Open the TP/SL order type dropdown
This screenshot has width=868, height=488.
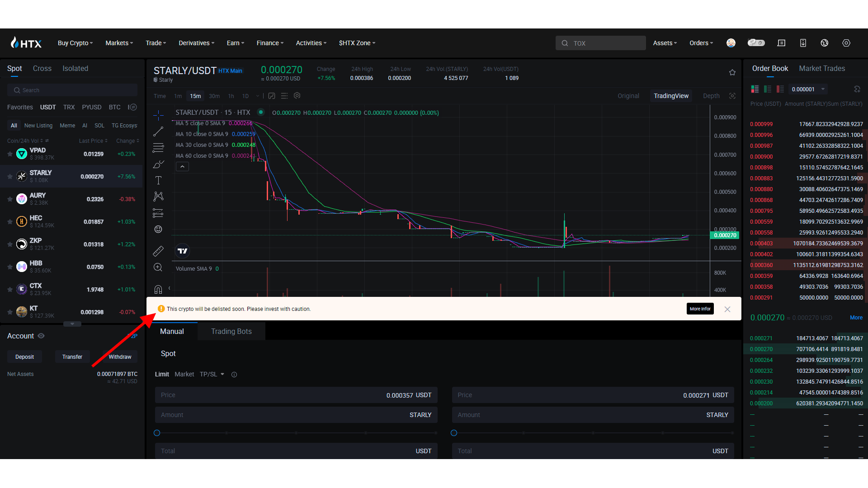coord(212,374)
